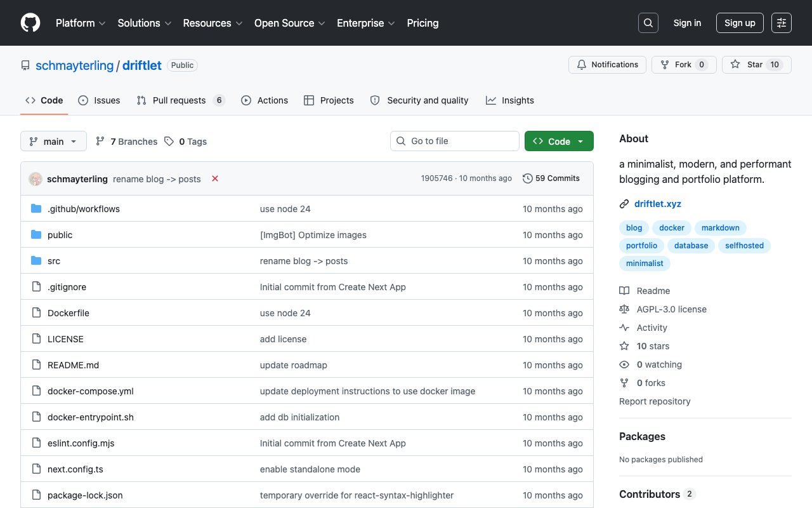Click the link icon beside driftlet.xyz

(x=624, y=204)
